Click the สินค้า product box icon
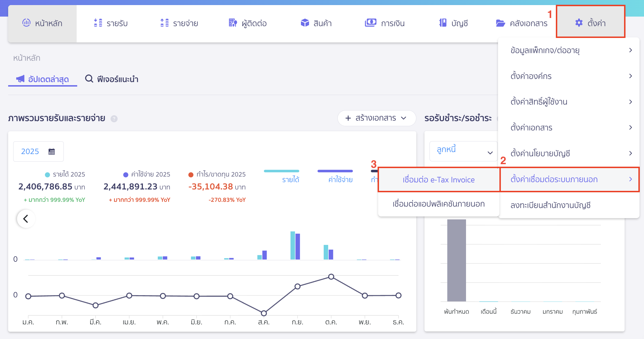 (305, 23)
